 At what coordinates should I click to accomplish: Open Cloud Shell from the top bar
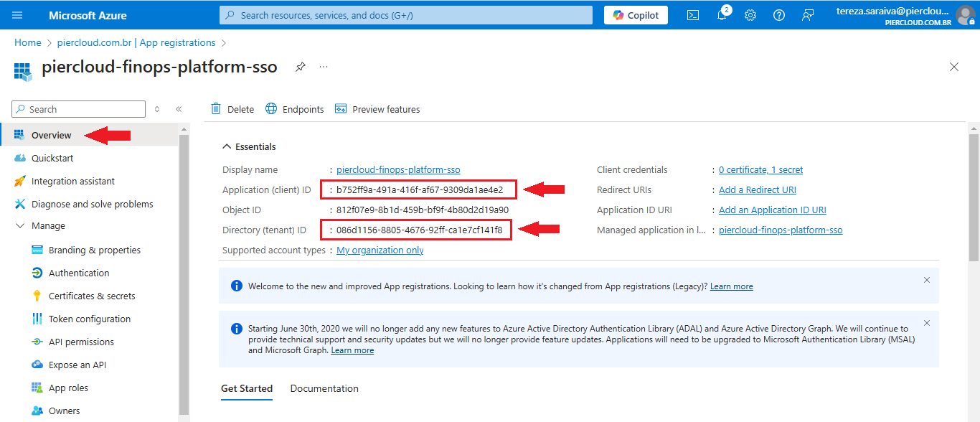click(693, 15)
